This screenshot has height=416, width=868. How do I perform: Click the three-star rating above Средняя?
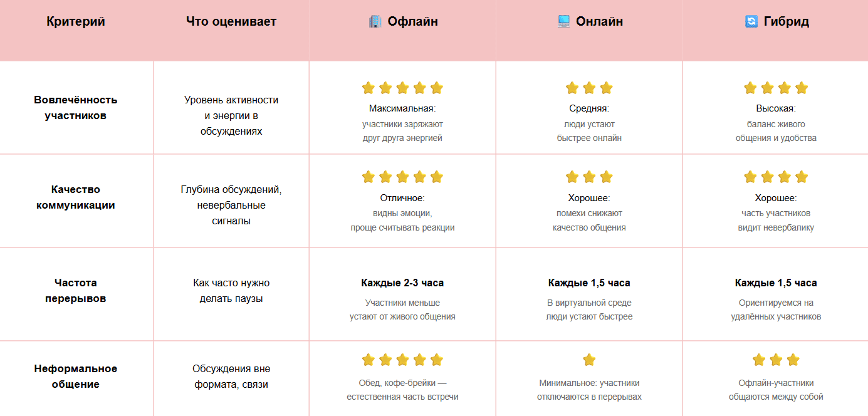click(589, 88)
